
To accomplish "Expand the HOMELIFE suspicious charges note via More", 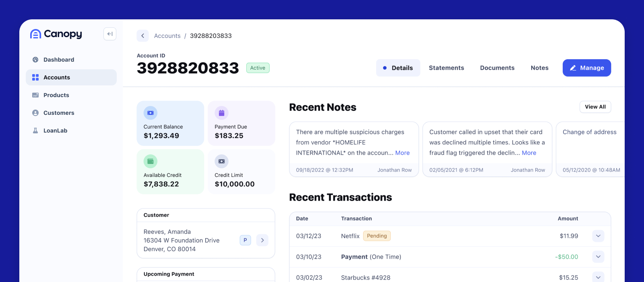I will click(402, 153).
